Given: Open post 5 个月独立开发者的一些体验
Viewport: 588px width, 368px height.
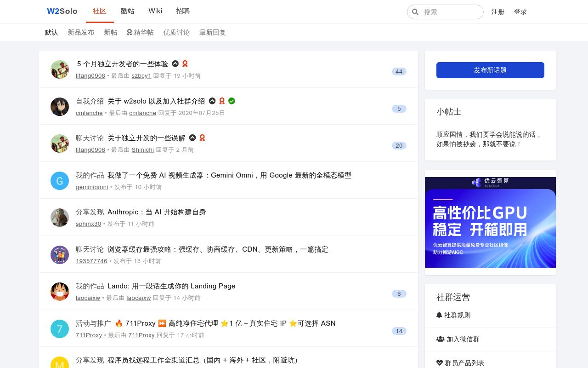Looking at the screenshot, I should (123, 64).
